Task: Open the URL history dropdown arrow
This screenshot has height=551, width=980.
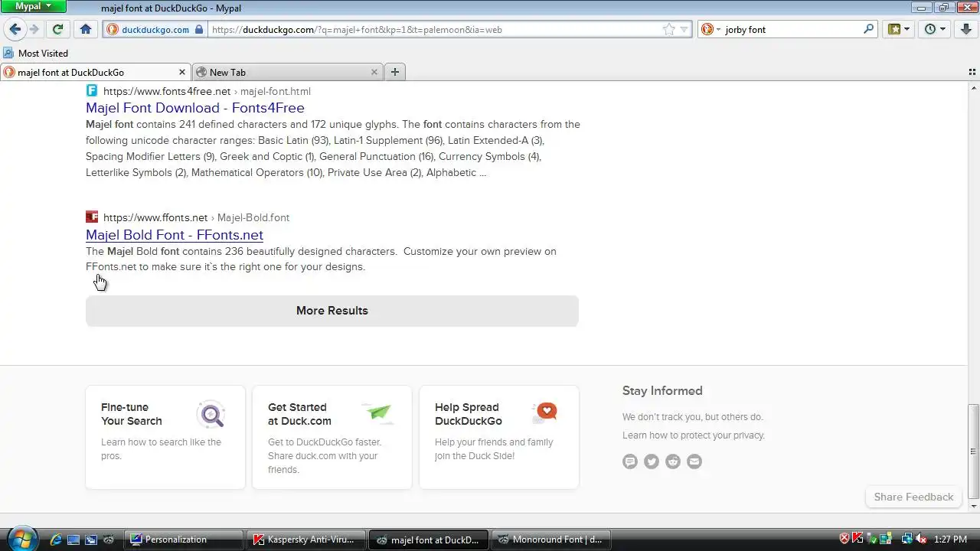Action: pyautogui.click(x=684, y=29)
